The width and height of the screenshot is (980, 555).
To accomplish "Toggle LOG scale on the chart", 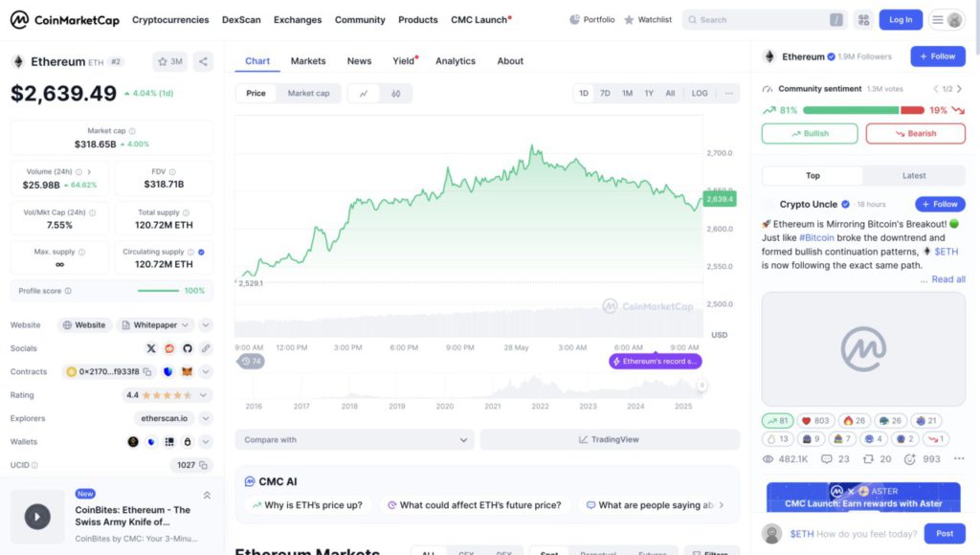I will [x=700, y=94].
